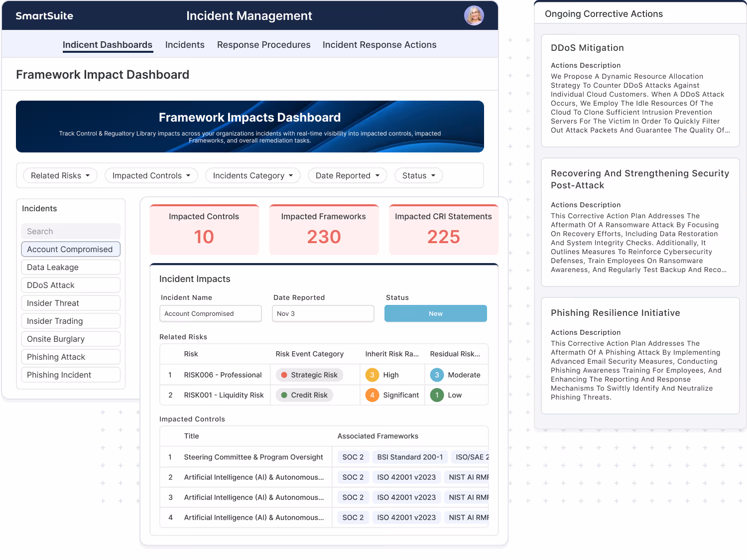The image size is (747, 560).
Task: Click the Incident Name field
Action: [x=211, y=313]
